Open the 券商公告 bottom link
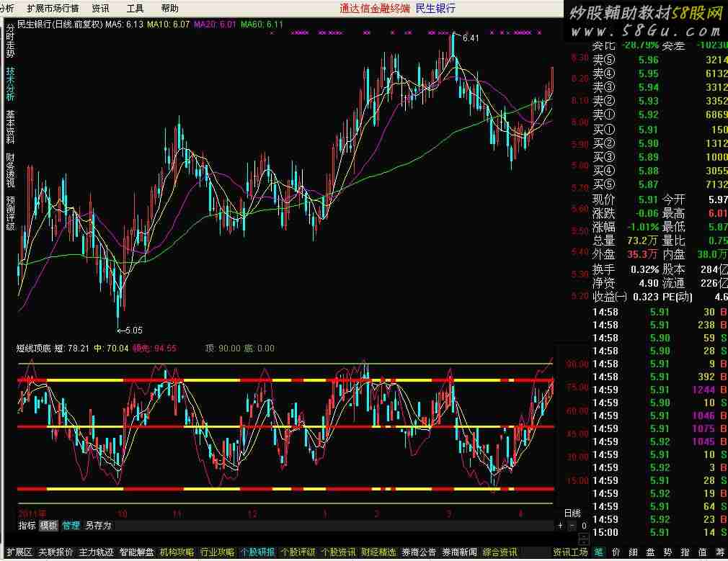 tap(419, 552)
